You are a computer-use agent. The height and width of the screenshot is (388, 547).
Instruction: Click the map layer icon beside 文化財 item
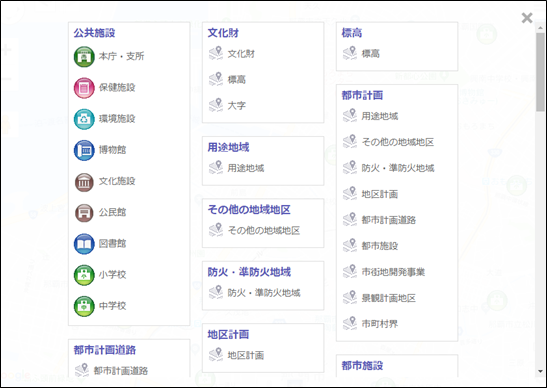[216, 53]
